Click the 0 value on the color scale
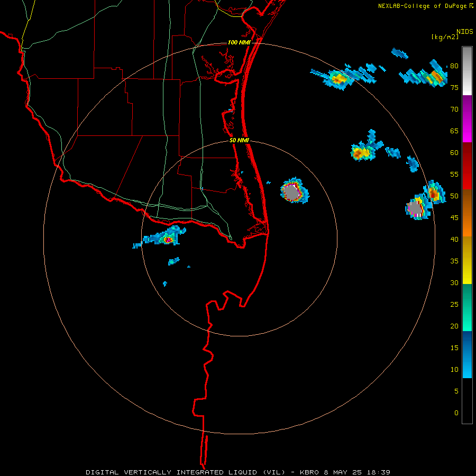 pyautogui.click(x=456, y=413)
